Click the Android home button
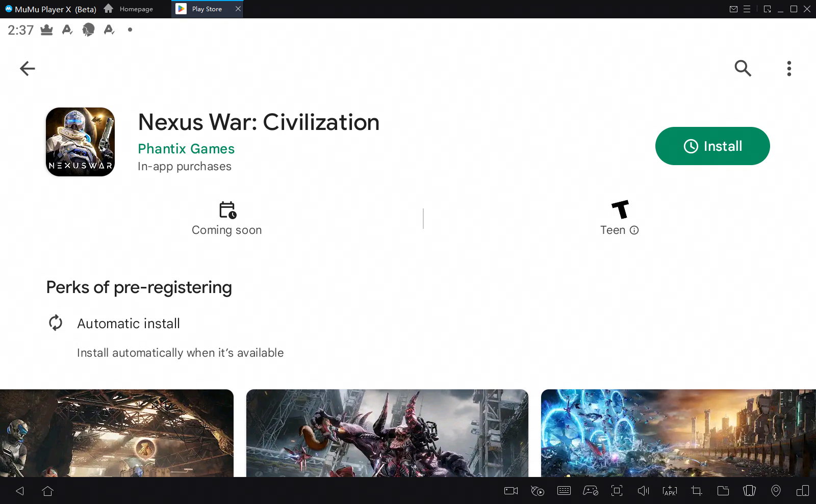The height and width of the screenshot is (504, 816). pos(48,491)
